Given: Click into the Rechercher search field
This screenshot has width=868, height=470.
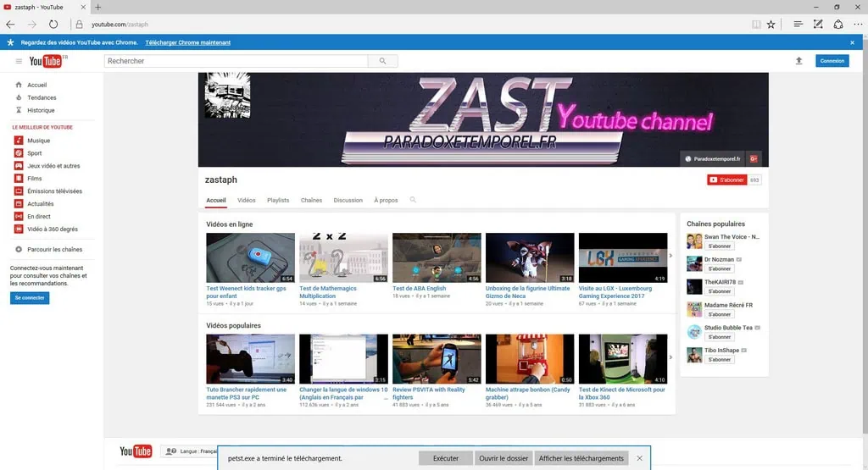Looking at the screenshot, I should coord(236,61).
